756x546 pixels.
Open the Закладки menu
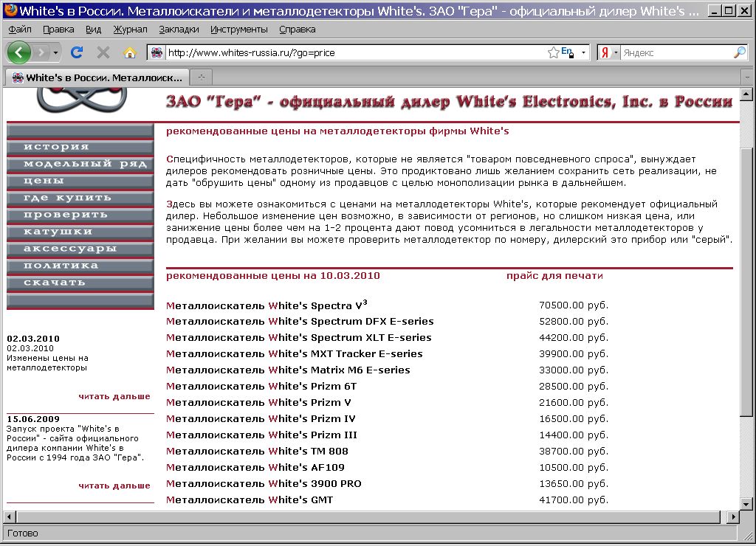tap(178, 29)
